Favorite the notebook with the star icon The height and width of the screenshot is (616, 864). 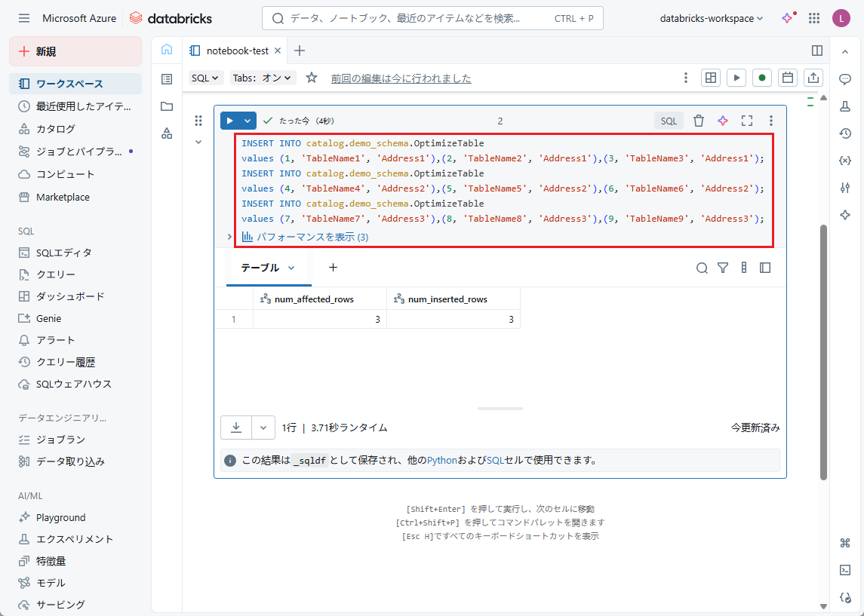(x=312, y=78)
